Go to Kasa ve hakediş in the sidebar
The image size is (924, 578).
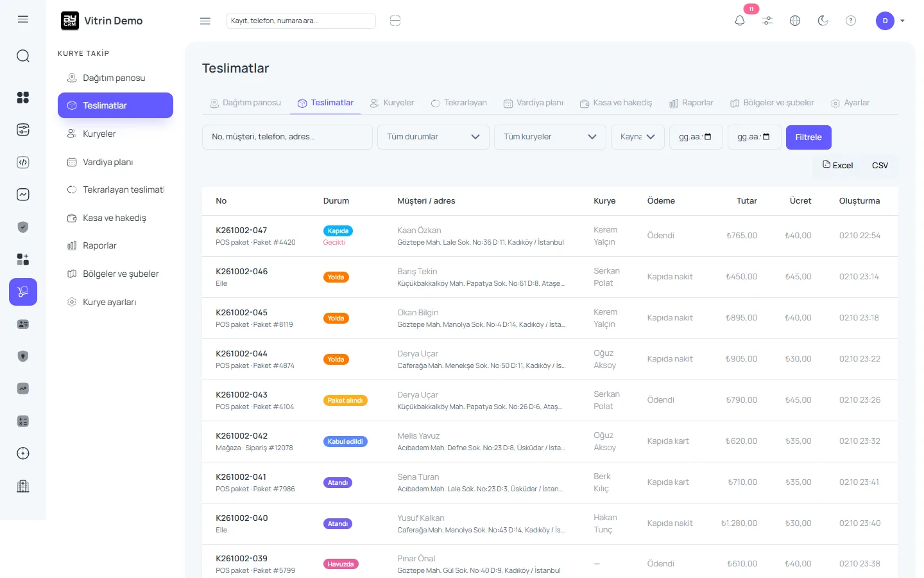(116, 218)
